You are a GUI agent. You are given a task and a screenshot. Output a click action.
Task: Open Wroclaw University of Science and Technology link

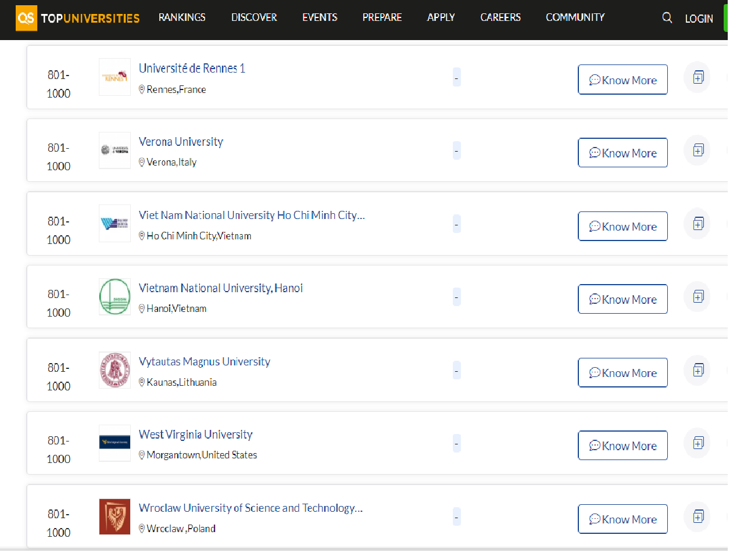click(x=251, y=508)
